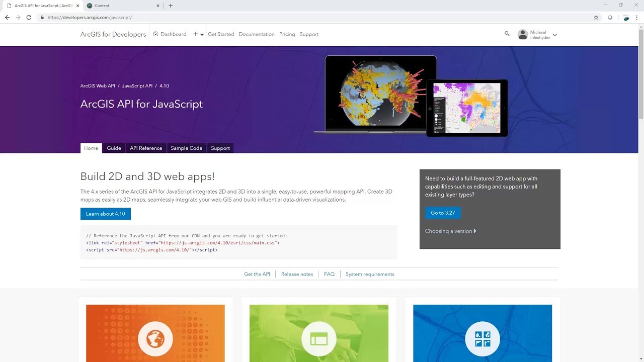Screen dimensions: 644x362
Task: Click the Learn about 4.10 button
Action: [x=106, y=214]
